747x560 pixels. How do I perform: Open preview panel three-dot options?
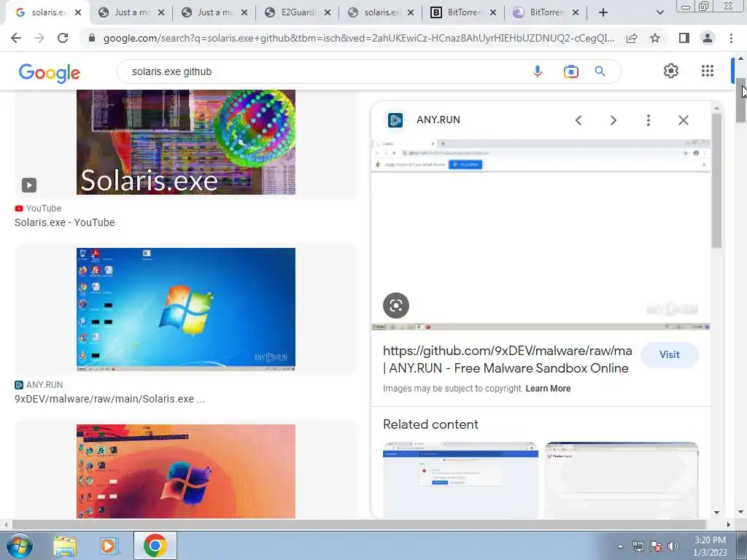point(648,120)
